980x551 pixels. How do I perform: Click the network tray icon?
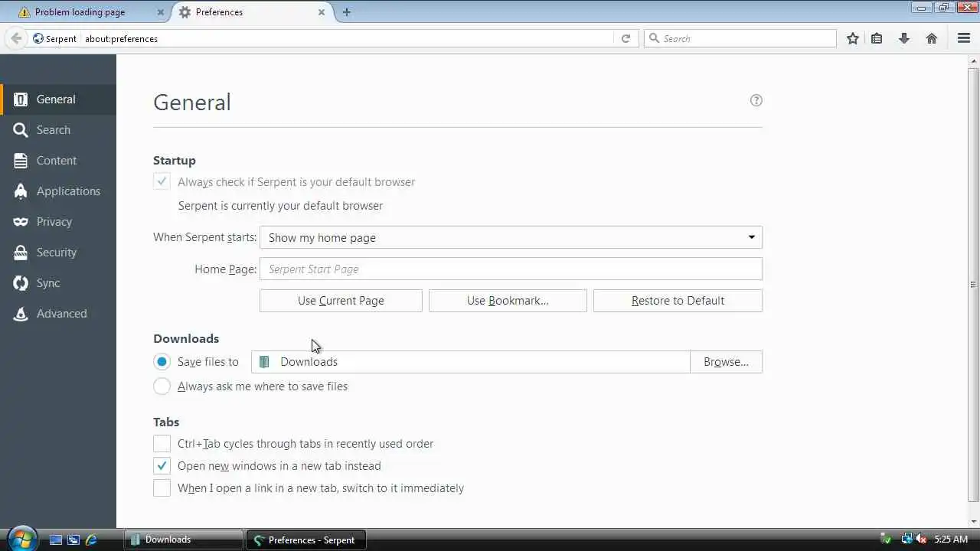tap(906, 540)
